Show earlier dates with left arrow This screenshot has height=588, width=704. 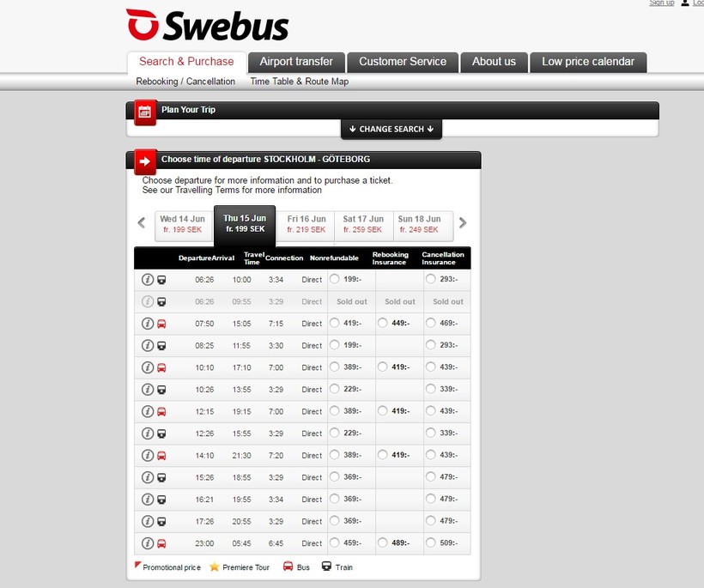pyautogui.click(x=142, y=223)
